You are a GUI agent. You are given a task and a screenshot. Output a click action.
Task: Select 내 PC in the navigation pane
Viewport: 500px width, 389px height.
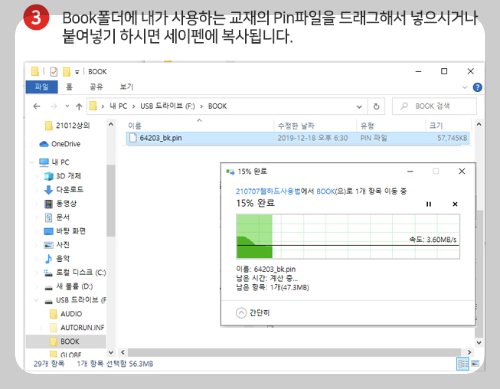(x=54, y=162)
